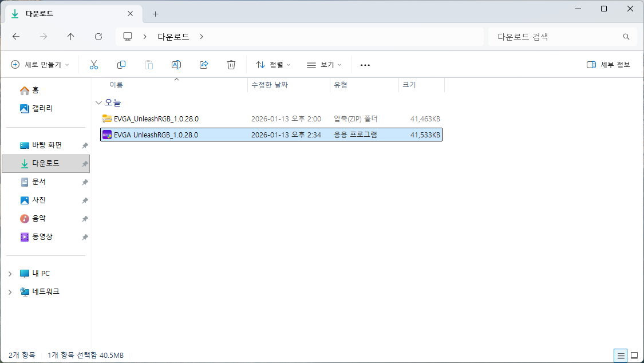Unpin 다운로드 via its pin icon
The height and width of the screenshot is (363, 644).
click(x=85, y=164)
